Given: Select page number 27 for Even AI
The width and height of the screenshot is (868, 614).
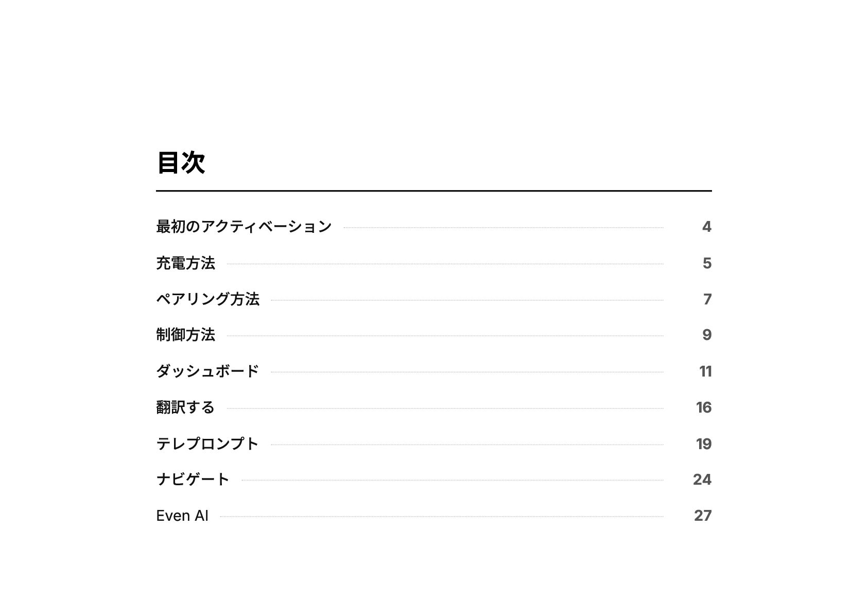Looking at the screenshot, I should [x=703, y=516].
